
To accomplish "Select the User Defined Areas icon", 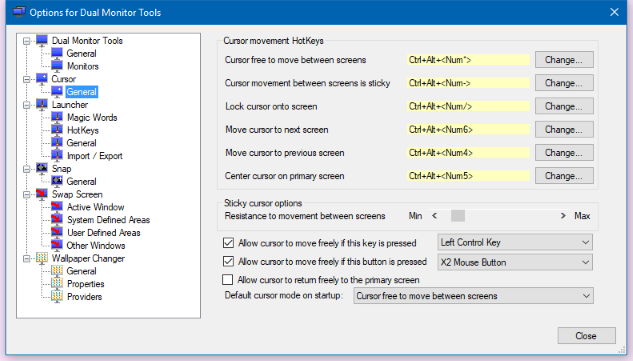I will [57, 233].
